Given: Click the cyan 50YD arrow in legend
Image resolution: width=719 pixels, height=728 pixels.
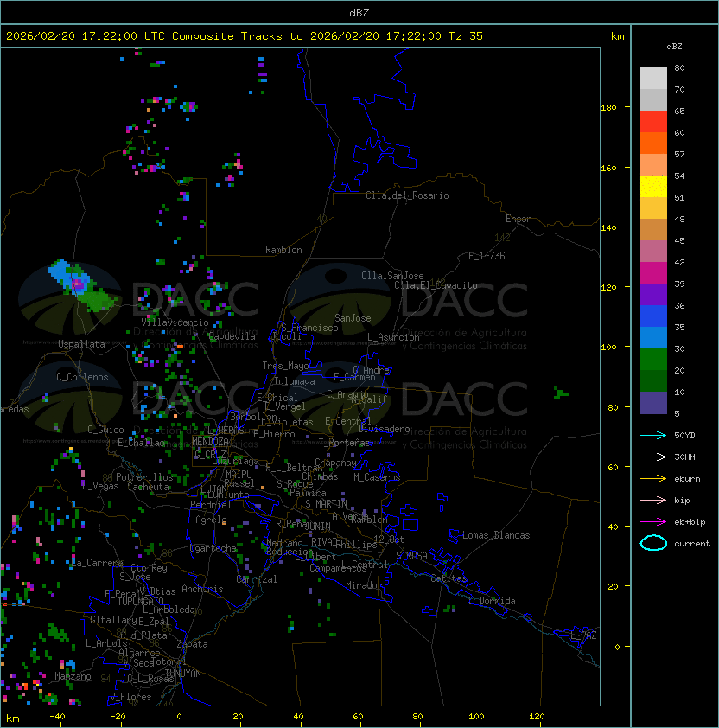Looking at the screenshot, I should 653,436.
